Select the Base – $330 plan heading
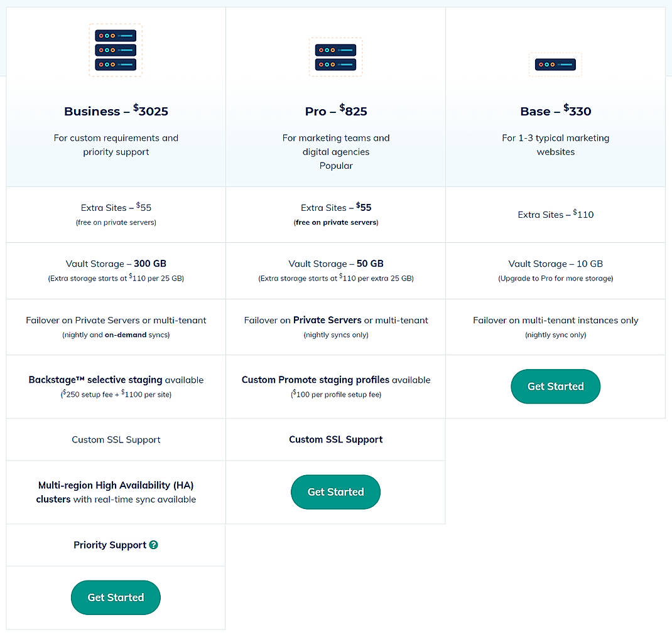This screenshot has height=637, width=672. pos(555,111)
